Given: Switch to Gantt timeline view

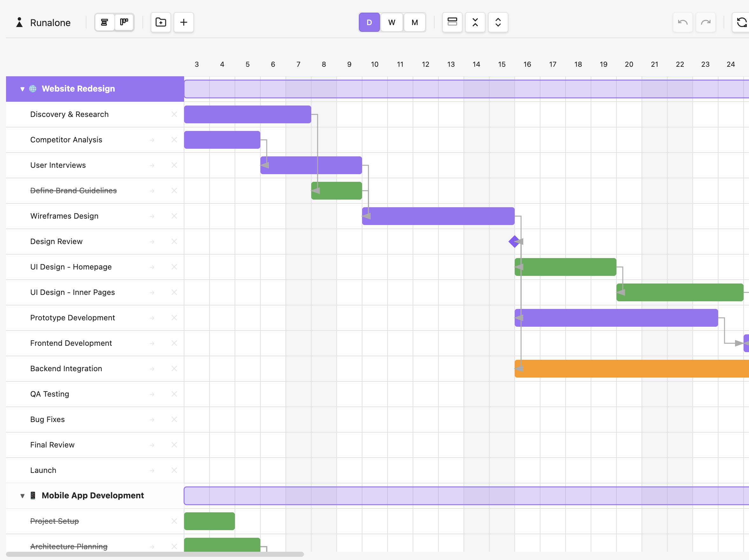Looking at the screenshot, I should (x=104, y=22).
